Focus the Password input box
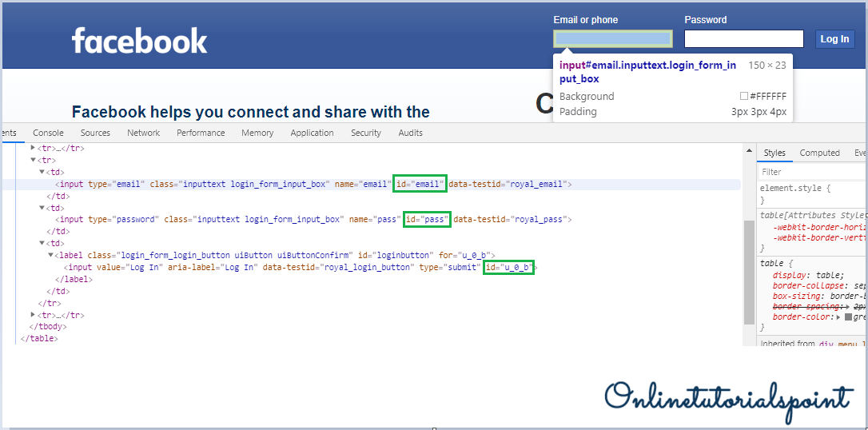This screenshot has width=868, height=430. point(743,39)
